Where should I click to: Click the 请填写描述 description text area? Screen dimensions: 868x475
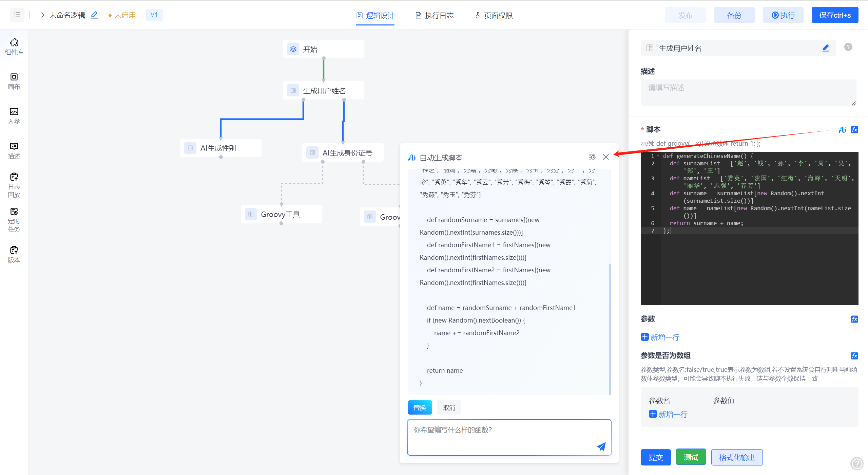[x=748, y=92]
